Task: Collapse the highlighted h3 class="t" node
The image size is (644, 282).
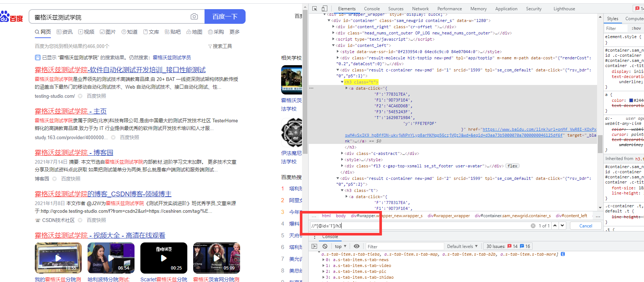Action: (342, 82)
